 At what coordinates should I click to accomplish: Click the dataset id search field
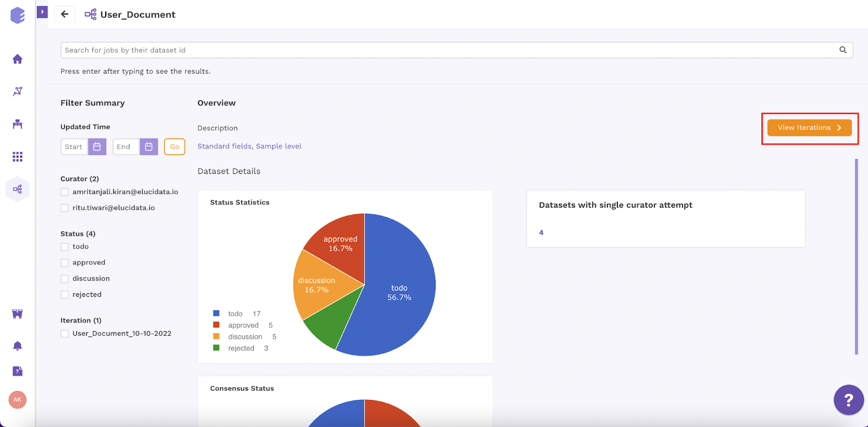tap(456, 50)
